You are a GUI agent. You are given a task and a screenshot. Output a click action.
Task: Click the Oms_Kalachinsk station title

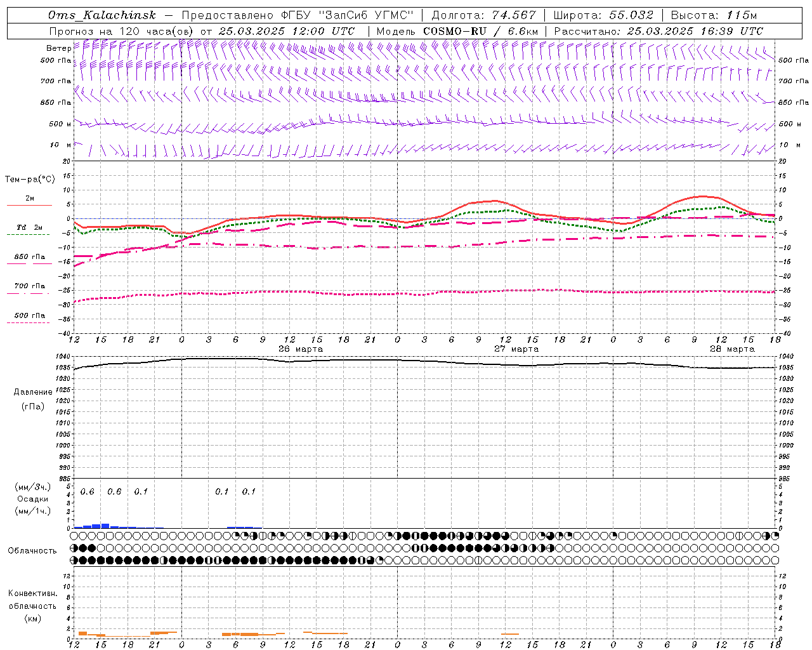[x=101, y=15]
